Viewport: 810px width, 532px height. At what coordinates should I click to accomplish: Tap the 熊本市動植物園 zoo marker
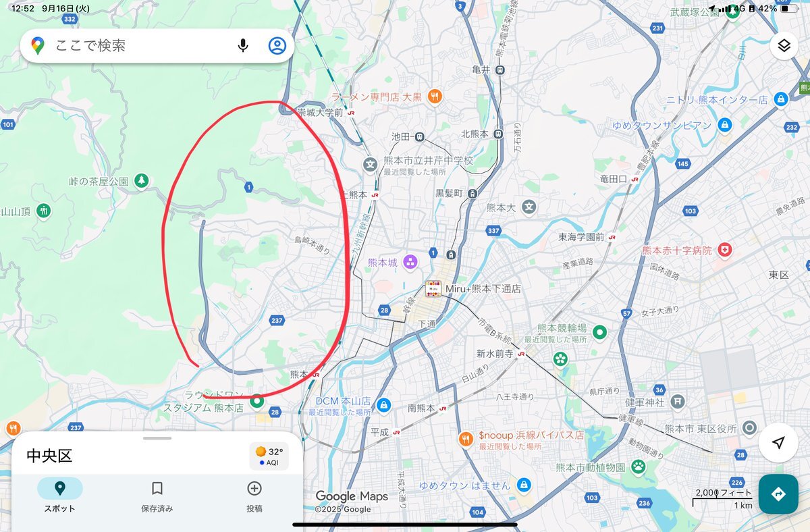pos(638,467)
